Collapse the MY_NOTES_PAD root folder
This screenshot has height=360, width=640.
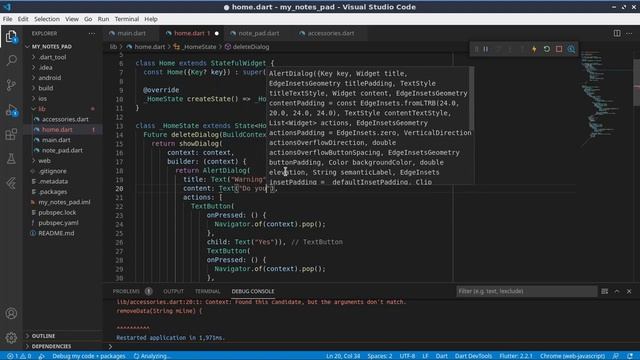tap(51, 47)
